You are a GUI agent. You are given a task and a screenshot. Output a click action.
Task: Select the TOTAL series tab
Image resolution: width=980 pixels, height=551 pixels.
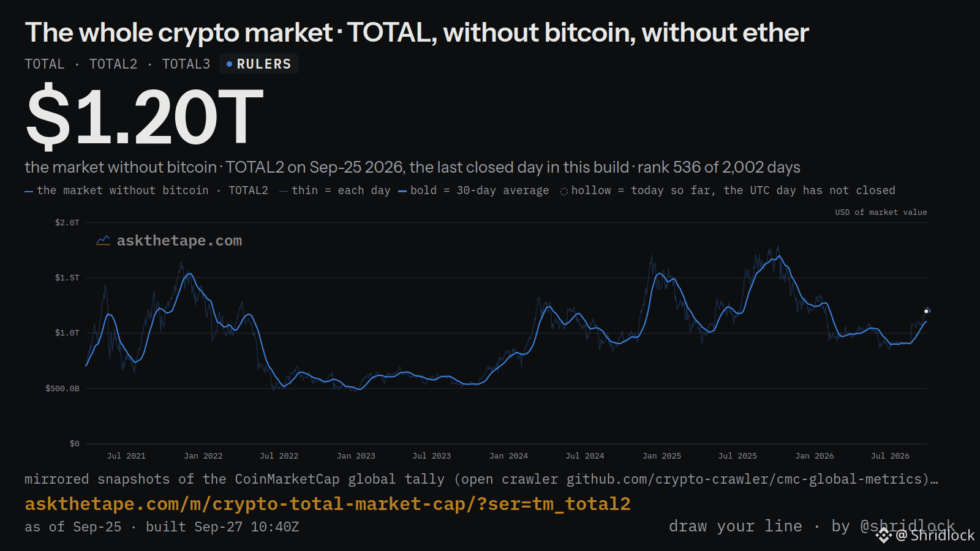[44, 64]
